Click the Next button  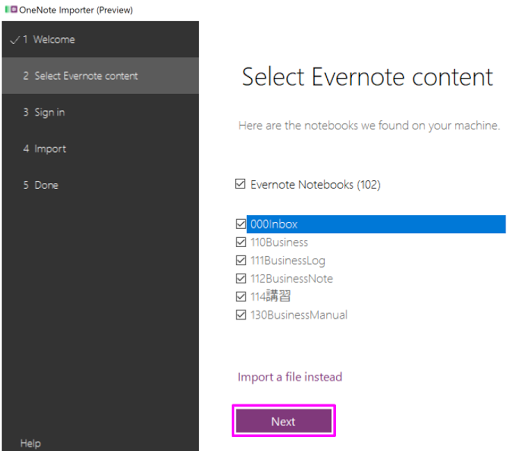tap(284, 421)
